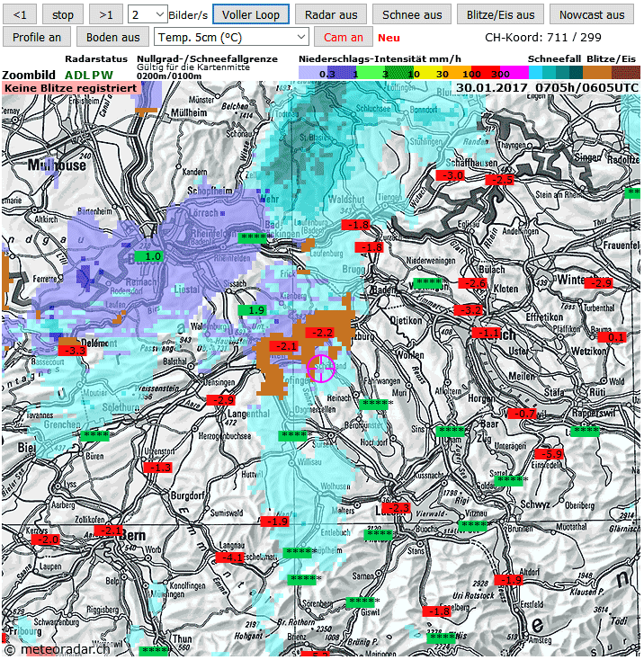Image resolution: width=644 pixels, height=660 pixels.
Task: Switch off Nowcast with Nowcast aus
Action: click(x=592, y=14)
